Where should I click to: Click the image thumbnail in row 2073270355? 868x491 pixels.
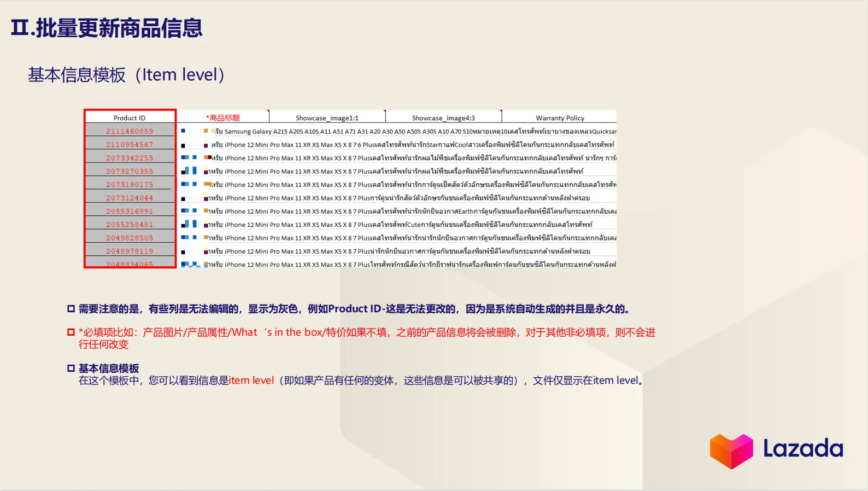189,171
